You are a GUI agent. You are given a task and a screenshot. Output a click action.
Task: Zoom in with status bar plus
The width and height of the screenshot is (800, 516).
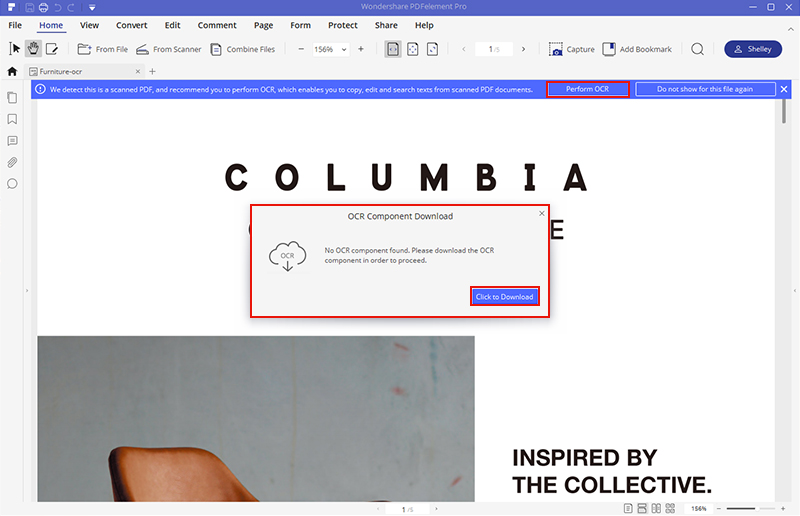pos(783,509)
